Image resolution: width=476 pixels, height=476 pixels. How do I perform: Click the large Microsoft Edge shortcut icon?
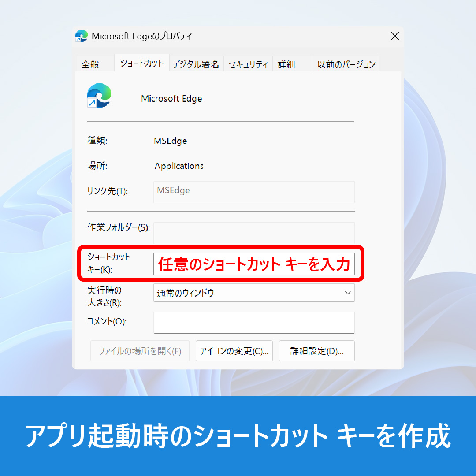coord(99,95)
